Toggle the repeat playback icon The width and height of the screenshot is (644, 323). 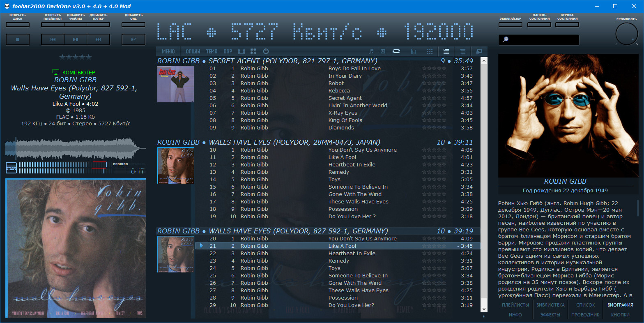396,51
